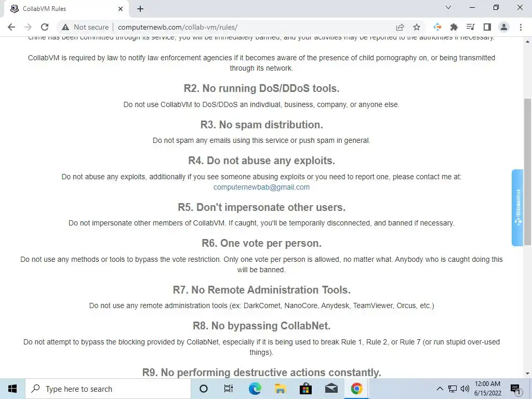Click the heading R4. Do not abuse any exploits.
This screenshot has height=399, width=532.
pyautogui.click(x=262, y=161)
